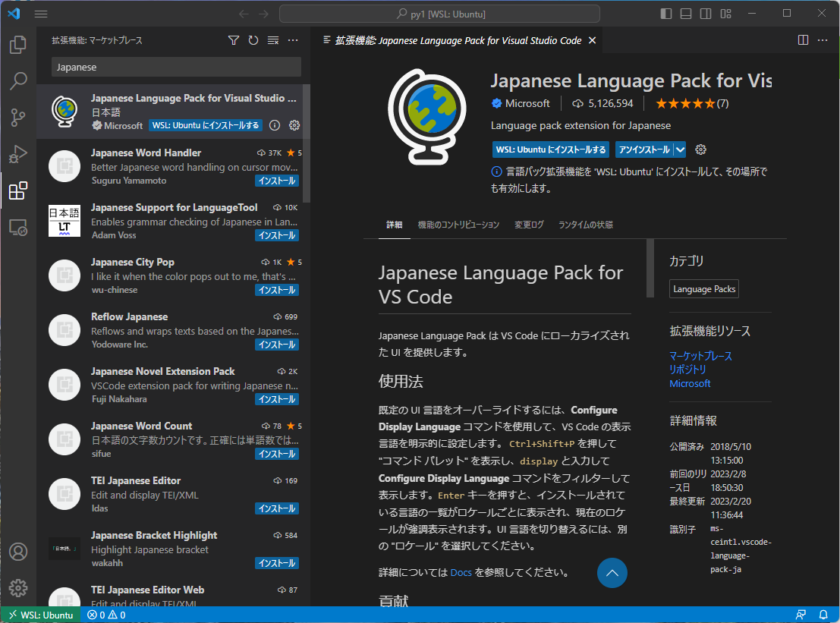Open the editor more actions menu

coord(823,39)
